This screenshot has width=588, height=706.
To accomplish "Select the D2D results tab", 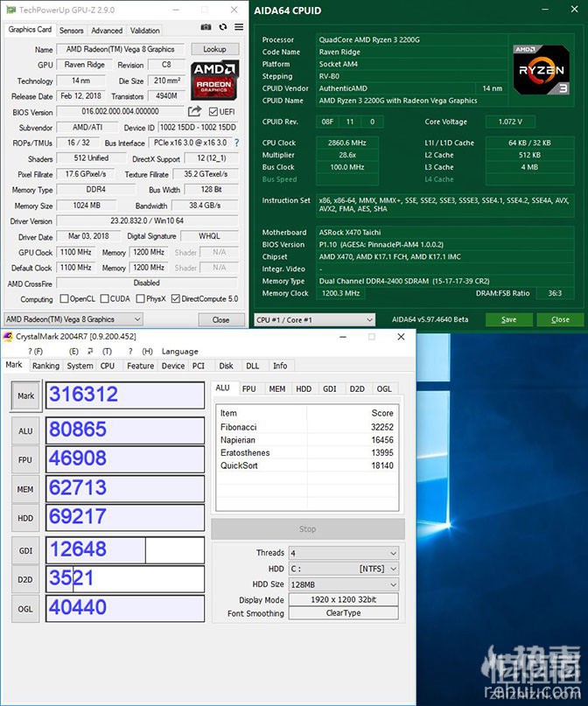I will (357, 388).
